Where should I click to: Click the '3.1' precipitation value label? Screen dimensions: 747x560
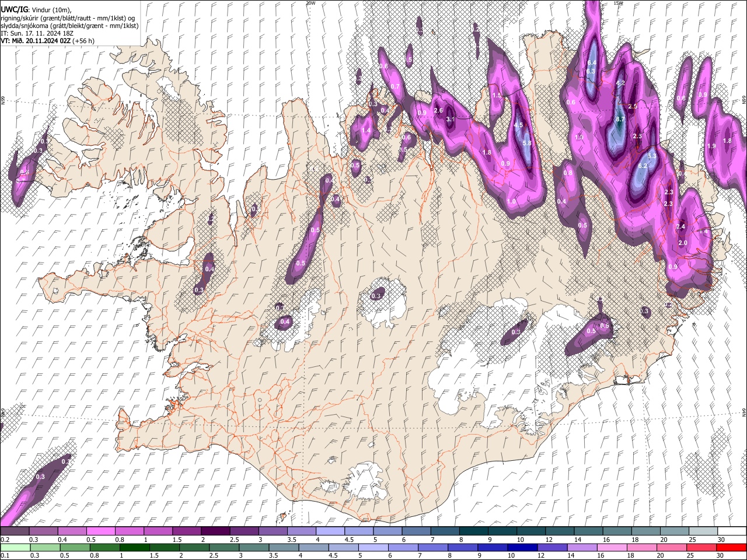[x=450, y=119]
